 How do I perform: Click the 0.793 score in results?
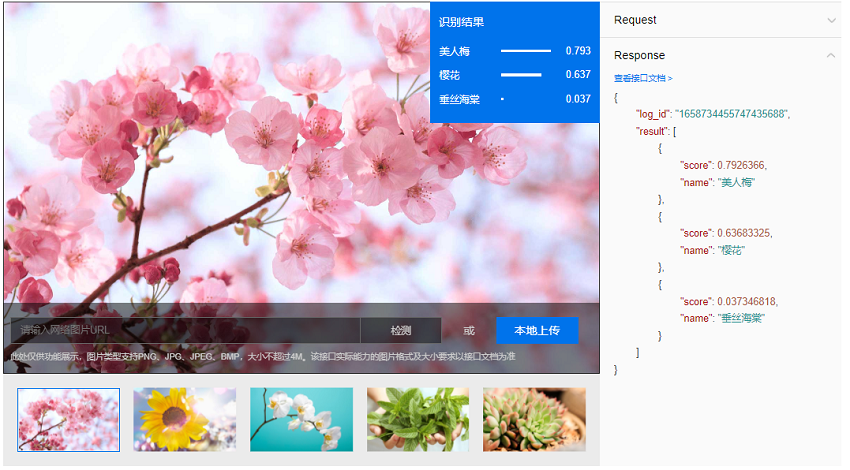pyautogui.click(x=577, y=51)
